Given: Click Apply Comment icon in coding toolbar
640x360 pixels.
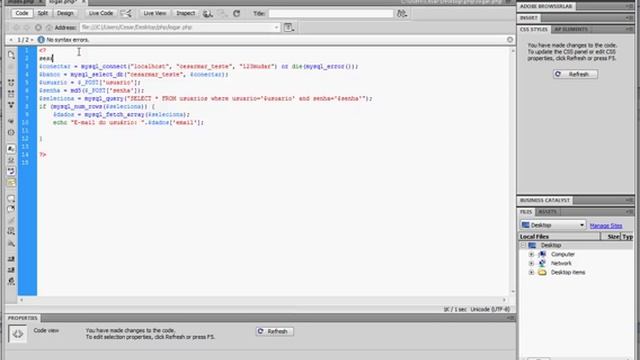Looking at the screenshot, I should [11, 198].
